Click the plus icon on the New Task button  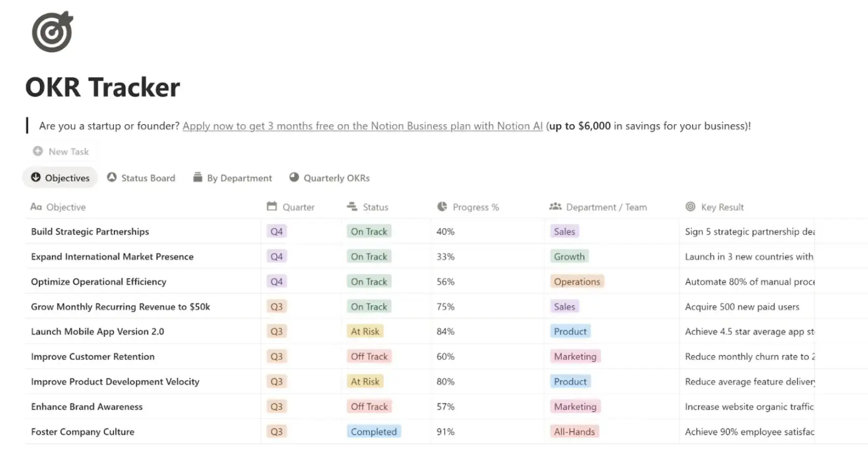coord(38,151)
